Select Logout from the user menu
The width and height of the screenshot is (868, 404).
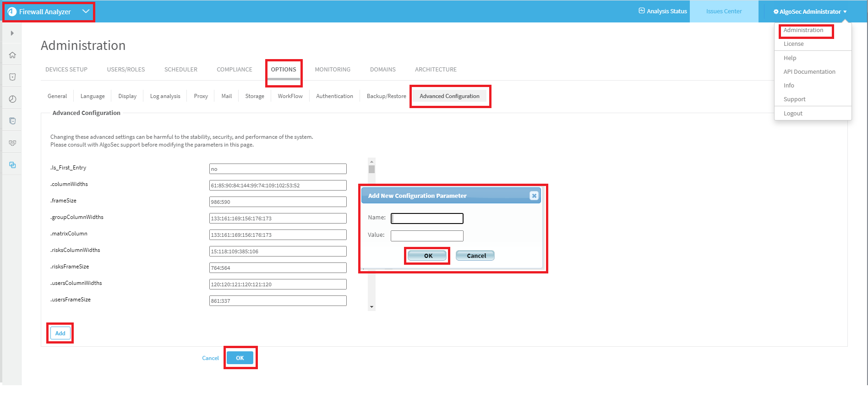point(793,114)
